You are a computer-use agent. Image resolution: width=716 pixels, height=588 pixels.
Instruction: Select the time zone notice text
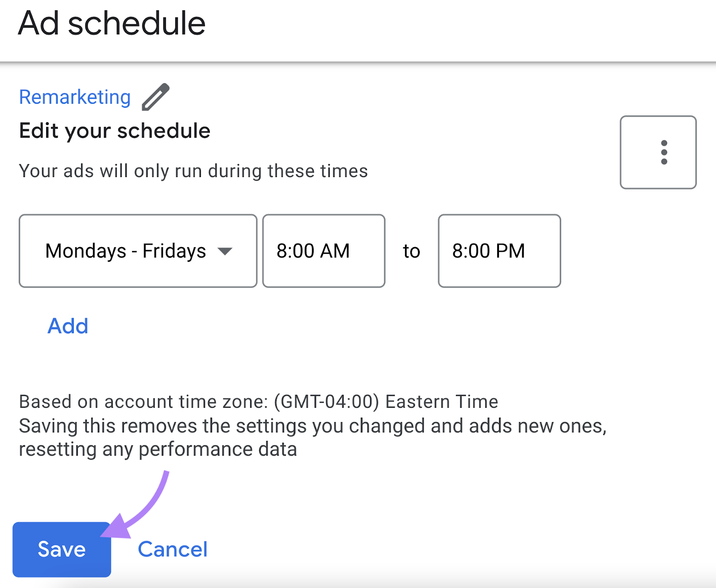point(258,401)
